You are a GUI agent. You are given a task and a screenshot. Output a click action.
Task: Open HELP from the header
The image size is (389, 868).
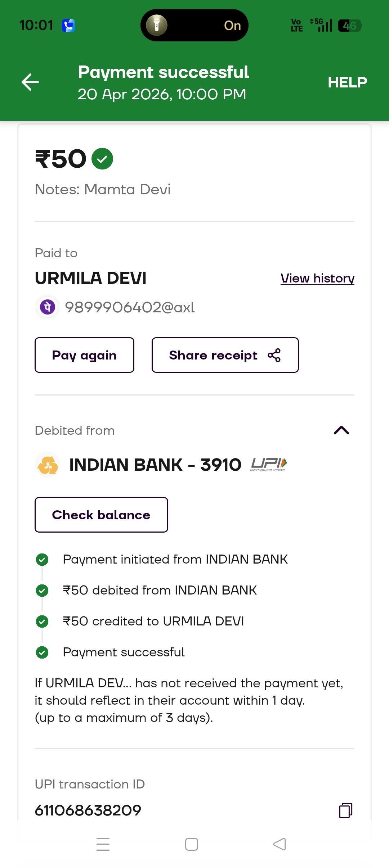(x=347, y=82)
